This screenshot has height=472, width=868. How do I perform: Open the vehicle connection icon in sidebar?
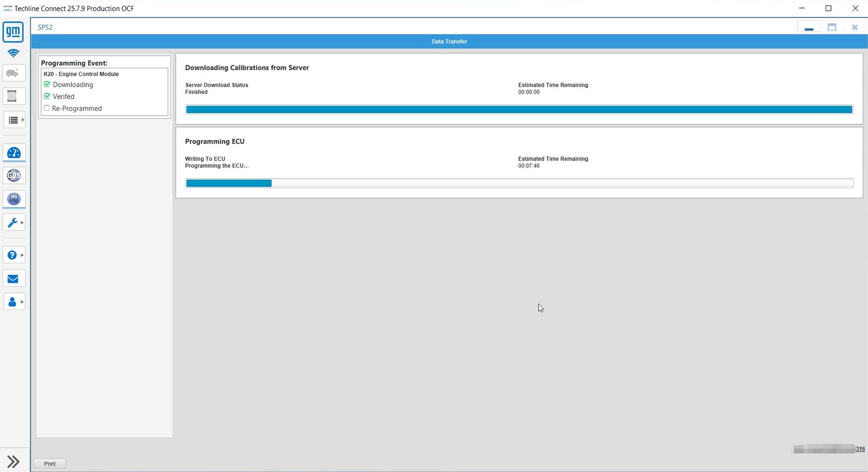14,73
